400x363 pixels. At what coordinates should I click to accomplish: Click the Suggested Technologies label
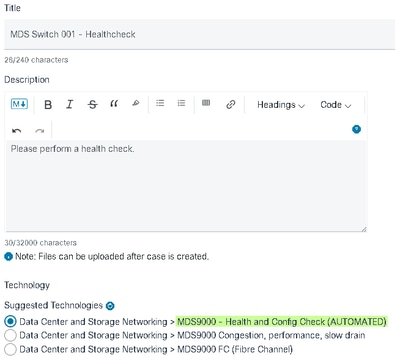(x=53, y=305)
